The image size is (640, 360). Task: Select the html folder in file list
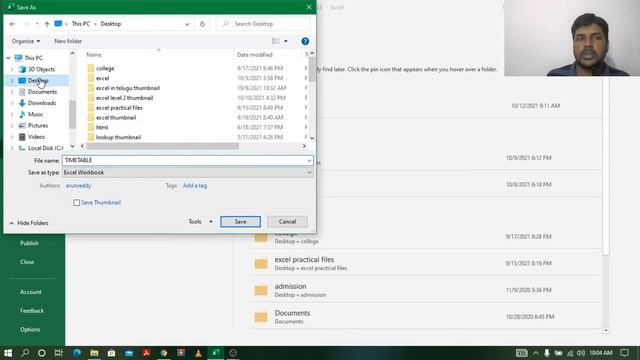[x=102, y=127]
